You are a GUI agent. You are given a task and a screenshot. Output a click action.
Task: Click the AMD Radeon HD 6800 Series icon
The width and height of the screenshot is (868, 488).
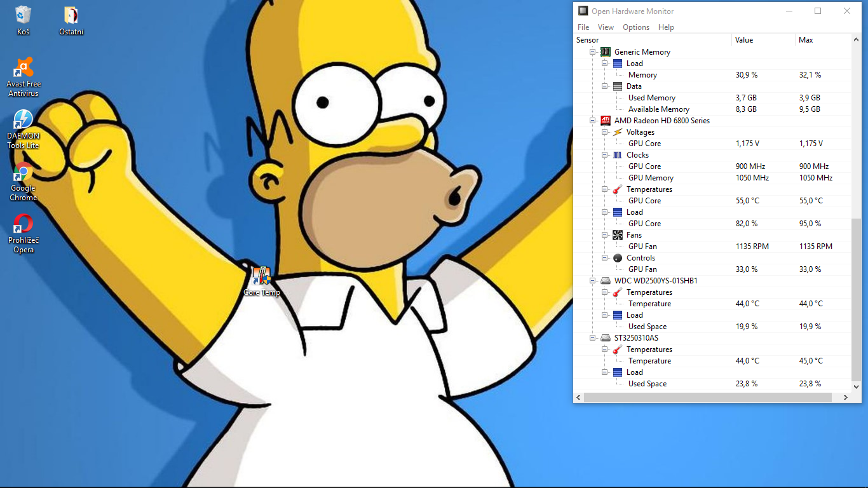pyautogui.click(x=606, y=121)
